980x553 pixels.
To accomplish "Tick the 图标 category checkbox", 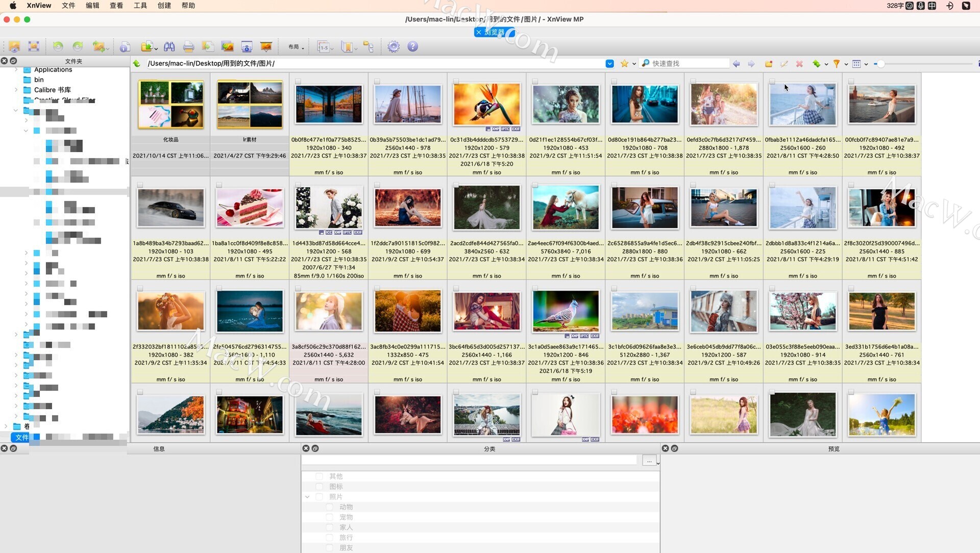I will (x=319, y=487).
